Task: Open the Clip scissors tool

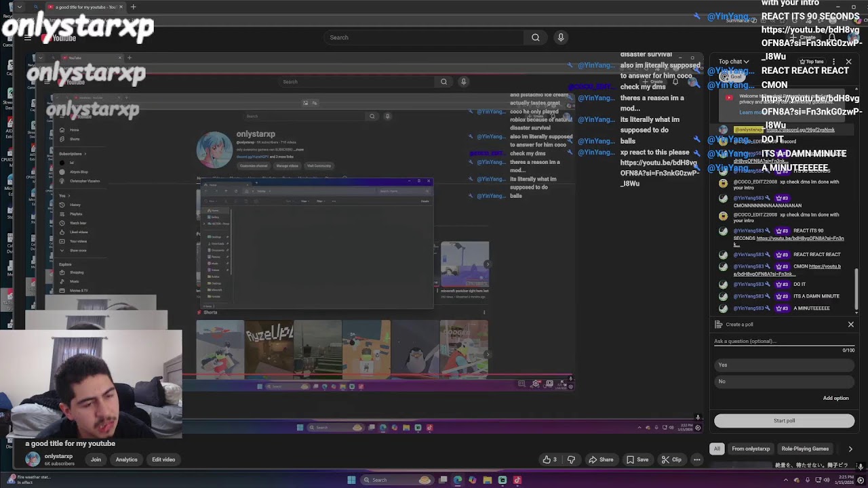Action: tap(671, 460)
